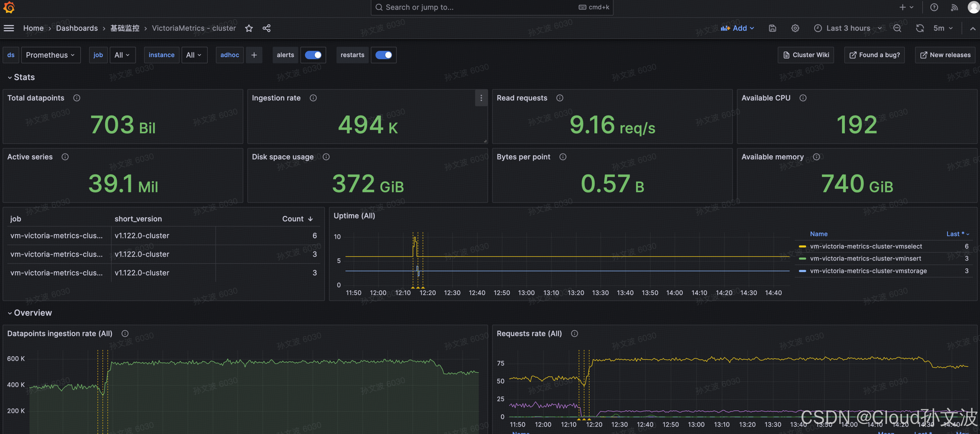
Task: Open the Prometheus datasource dropdown
Action: (x=50, y=55)
